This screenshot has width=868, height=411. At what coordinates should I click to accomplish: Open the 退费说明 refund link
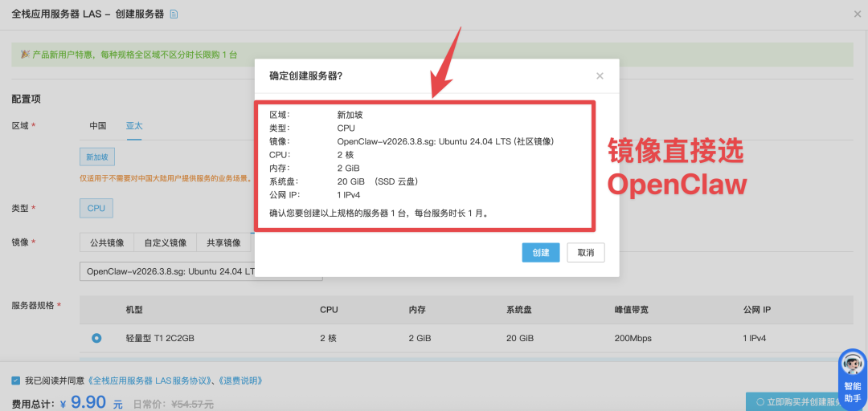coord(242,380)
